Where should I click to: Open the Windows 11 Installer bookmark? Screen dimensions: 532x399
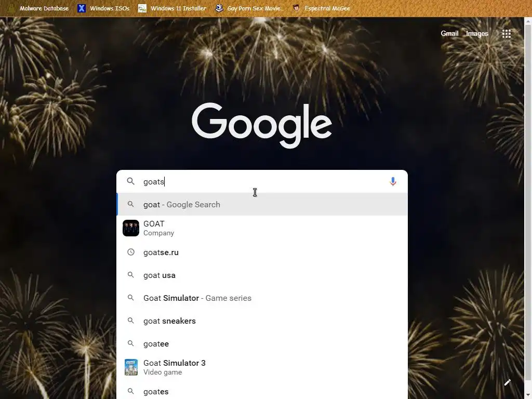point(172,8)
